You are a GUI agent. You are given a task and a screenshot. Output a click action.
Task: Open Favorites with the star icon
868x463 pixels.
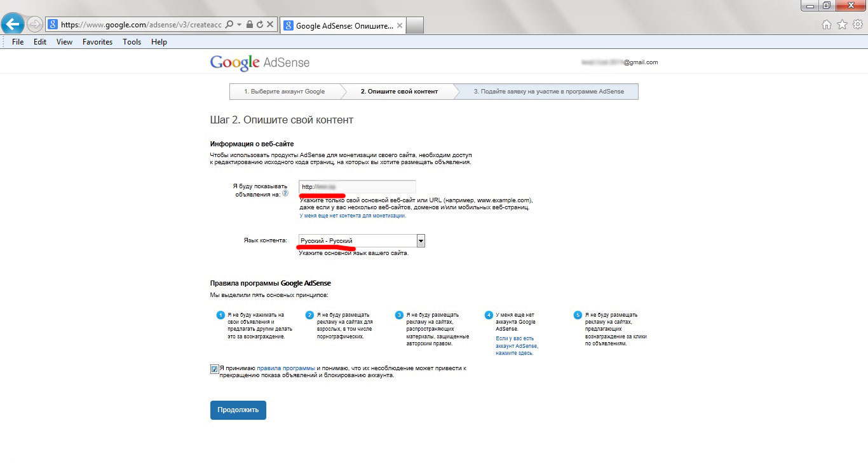842,25
